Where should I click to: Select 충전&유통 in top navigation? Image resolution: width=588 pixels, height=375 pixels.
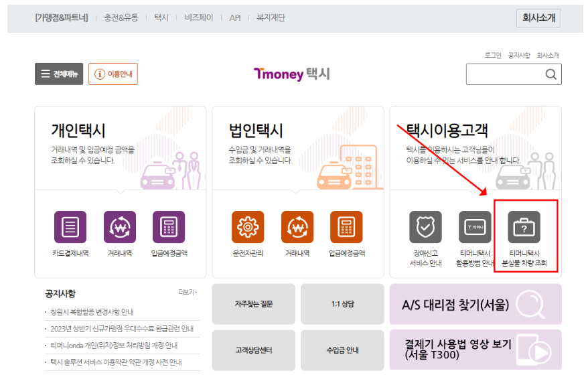click(x=121, y=17)
